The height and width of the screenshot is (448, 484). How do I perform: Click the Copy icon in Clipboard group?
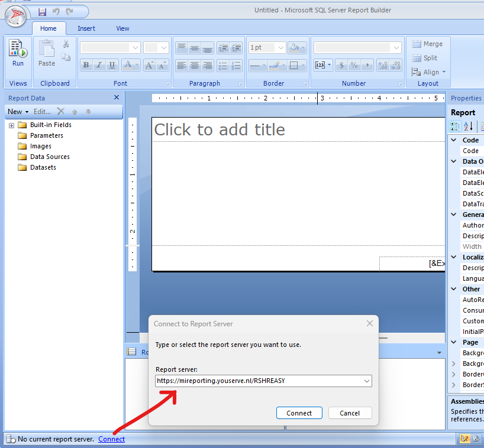(x=66, y=57)
